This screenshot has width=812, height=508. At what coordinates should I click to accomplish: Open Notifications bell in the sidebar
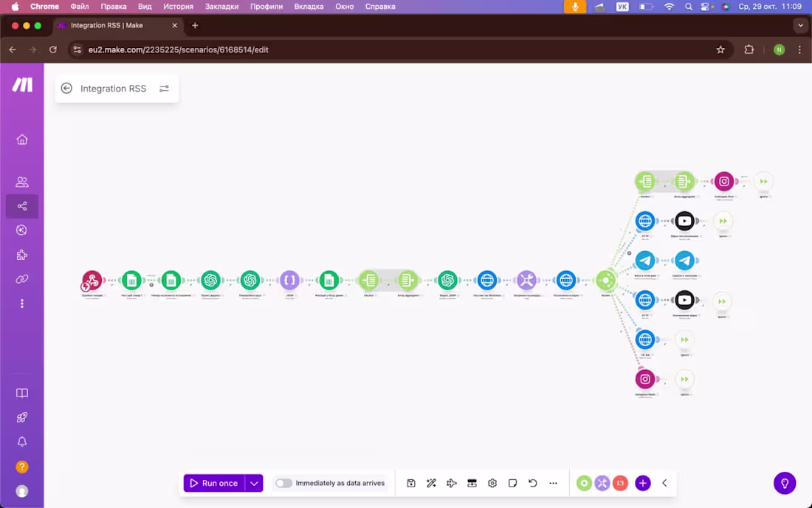click(21, 442)
